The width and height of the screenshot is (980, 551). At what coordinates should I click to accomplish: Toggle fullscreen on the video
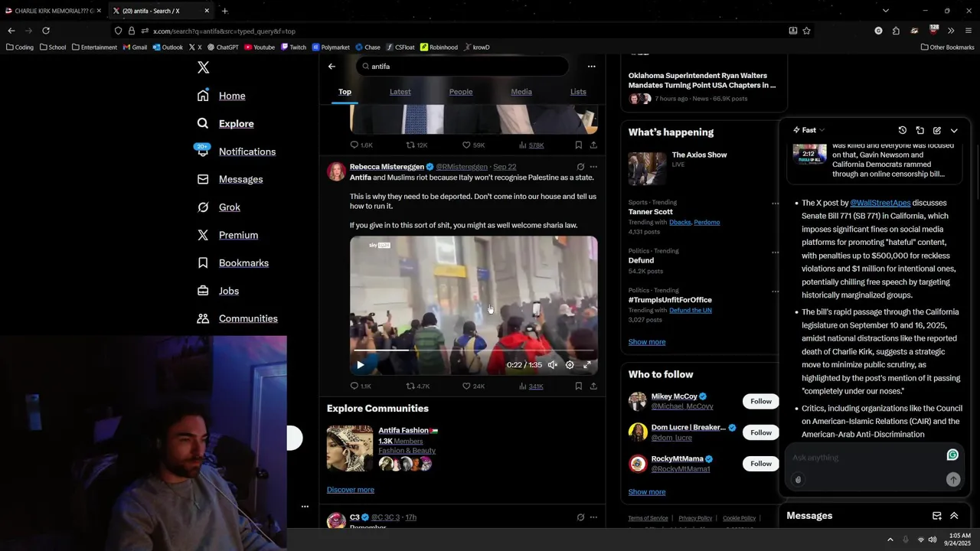pos(587,365)
